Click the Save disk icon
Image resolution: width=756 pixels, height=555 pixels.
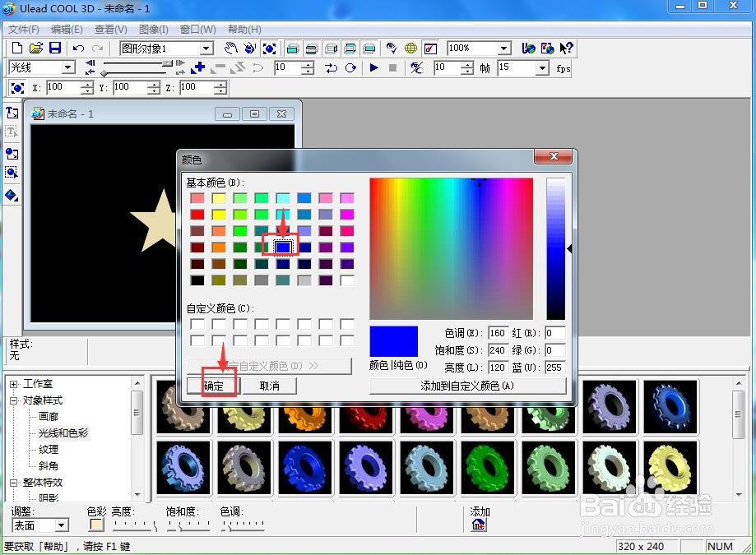[55, 48]
